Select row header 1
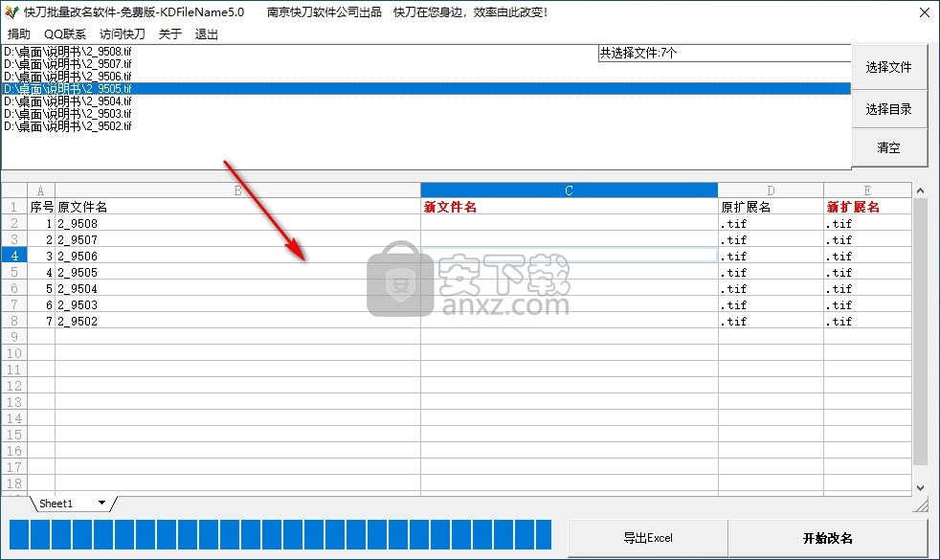Image resolution: width=940 pixels, height=560 pixels. pos(13,207)
